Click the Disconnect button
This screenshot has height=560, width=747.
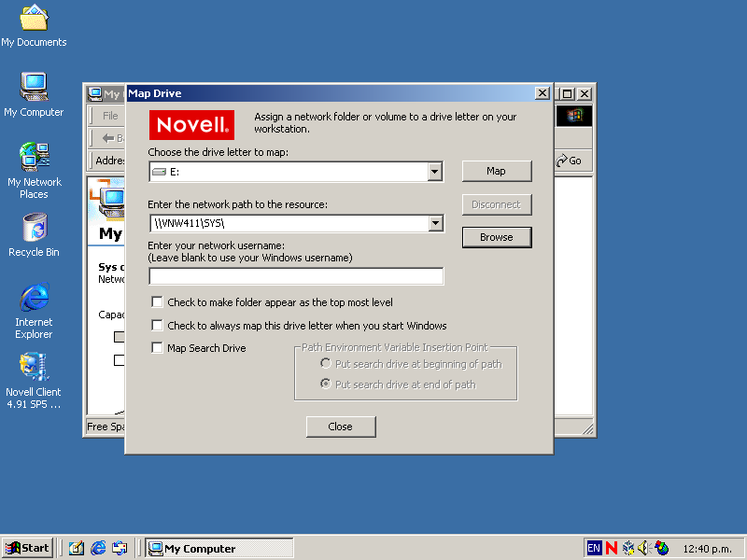497,204
